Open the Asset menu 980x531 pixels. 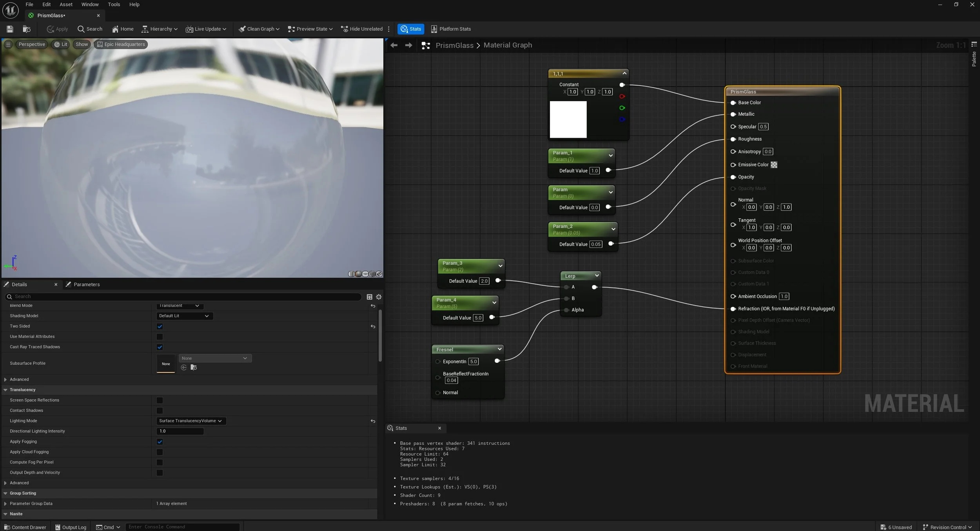point(66,5)
